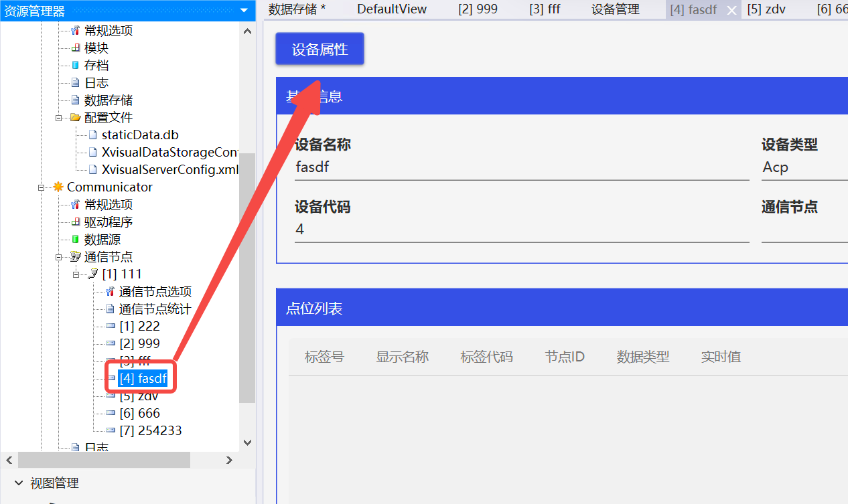
Task: Click the 设备属性 button
Action: coord(320,50)
